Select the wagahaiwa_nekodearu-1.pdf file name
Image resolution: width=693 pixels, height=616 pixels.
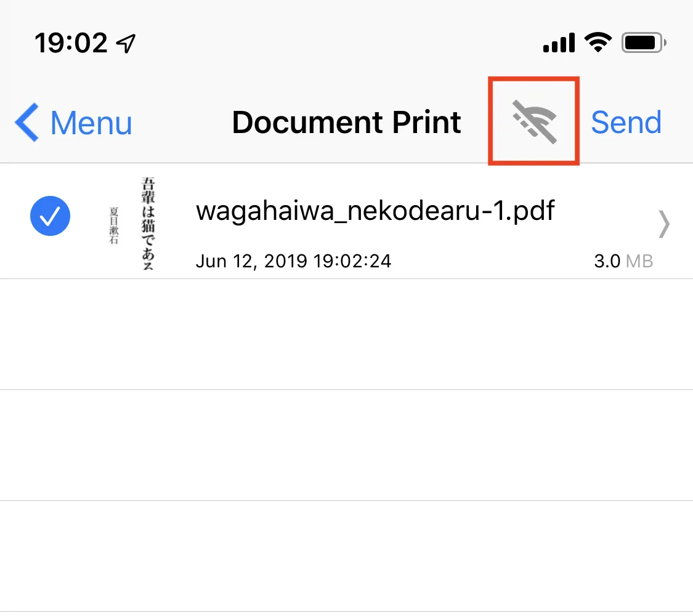375,211
